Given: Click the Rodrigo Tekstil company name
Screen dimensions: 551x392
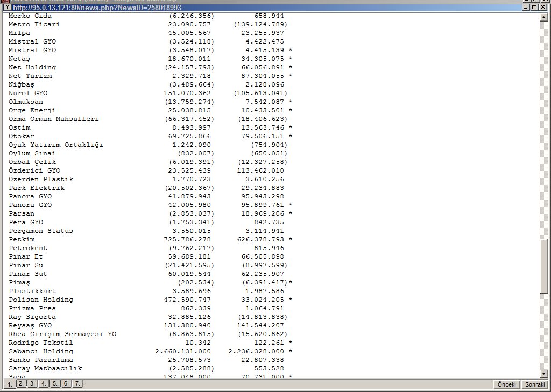Looking at the screenshot, I should (x=41, y=343).
